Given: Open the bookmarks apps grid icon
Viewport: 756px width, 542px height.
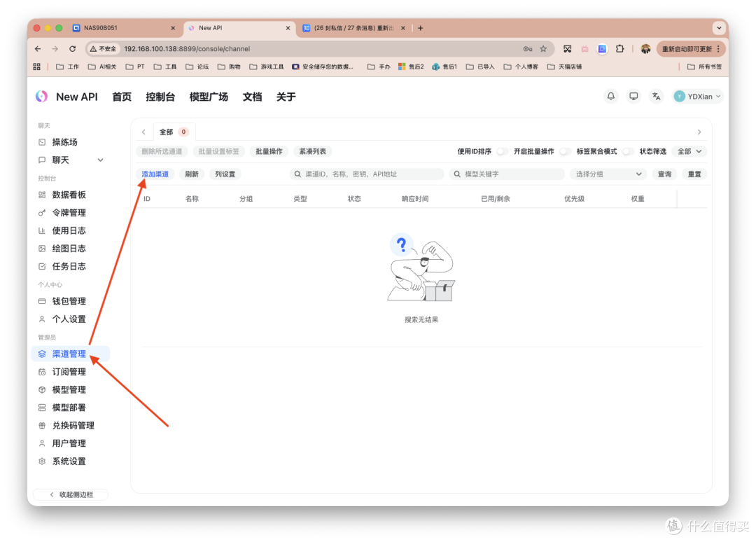Looking at the screenshot, I should [x=36, y=67].
